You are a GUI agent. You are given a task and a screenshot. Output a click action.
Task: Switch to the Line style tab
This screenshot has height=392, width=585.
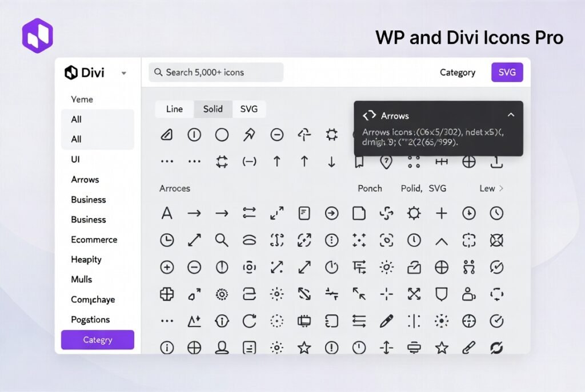(x=174, y=109)
